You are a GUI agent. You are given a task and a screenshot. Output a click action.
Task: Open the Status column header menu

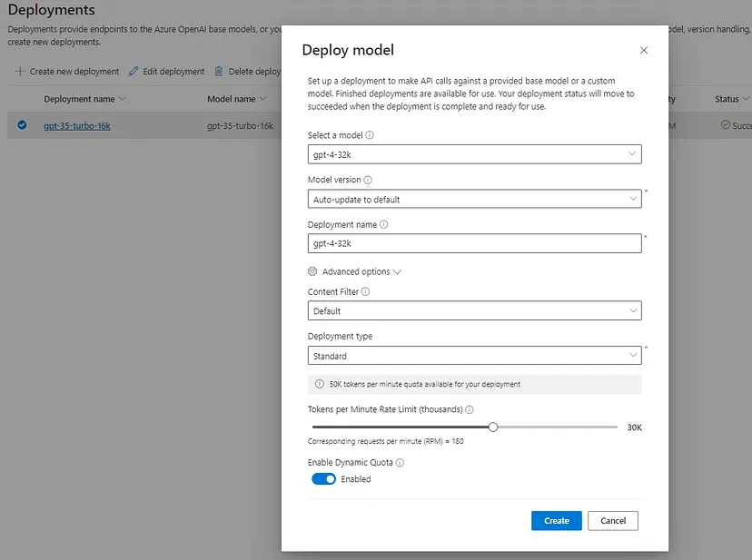click(731, 99)
